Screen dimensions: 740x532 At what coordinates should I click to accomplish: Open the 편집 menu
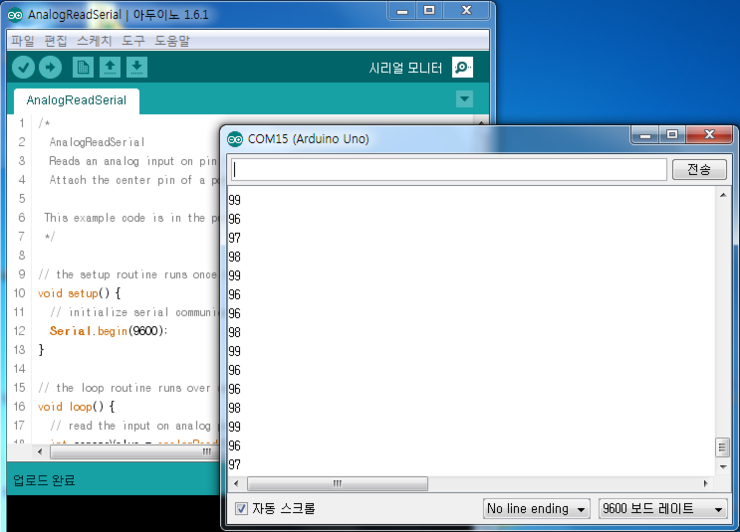tap(56, 41)
